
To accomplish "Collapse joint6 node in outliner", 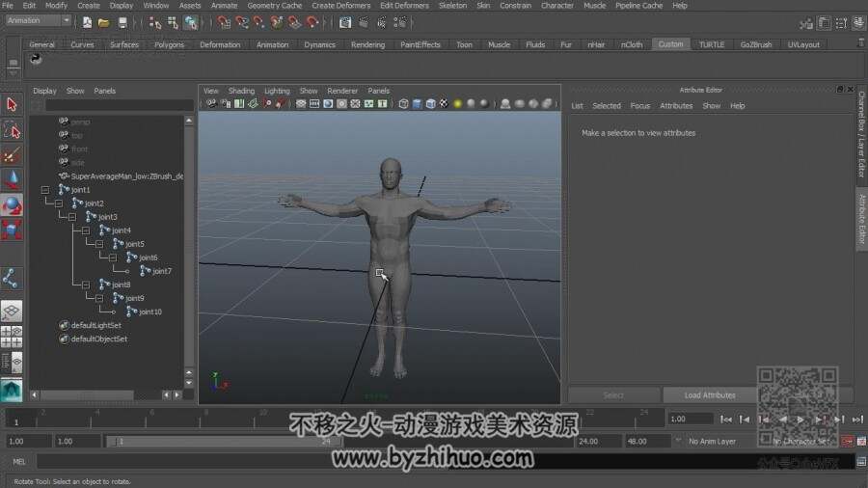I will pos(113,258).
